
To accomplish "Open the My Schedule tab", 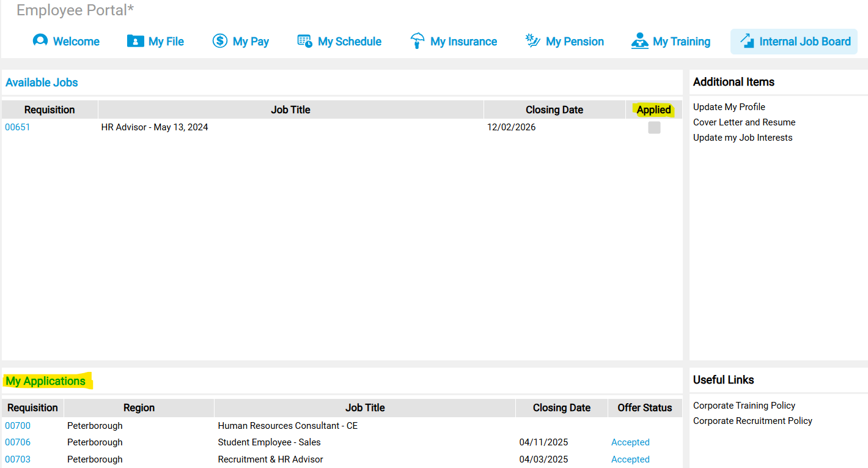I will click(x=349, y=42).
